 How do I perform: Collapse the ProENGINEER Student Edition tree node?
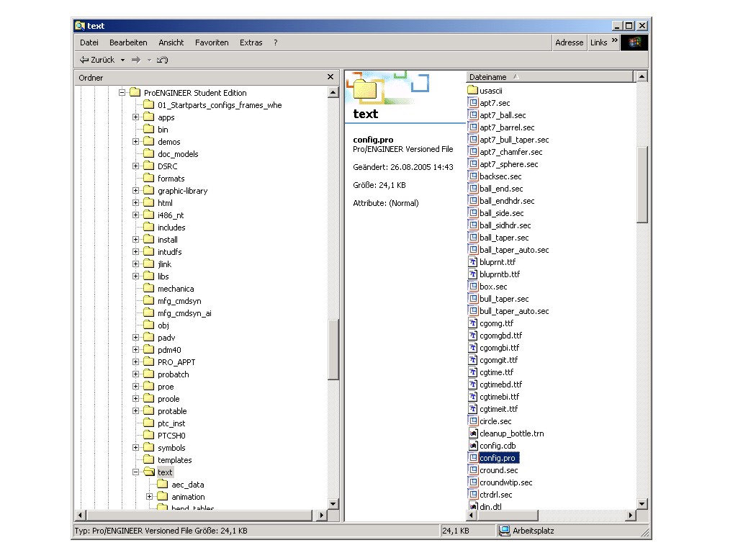coord(122,93)
